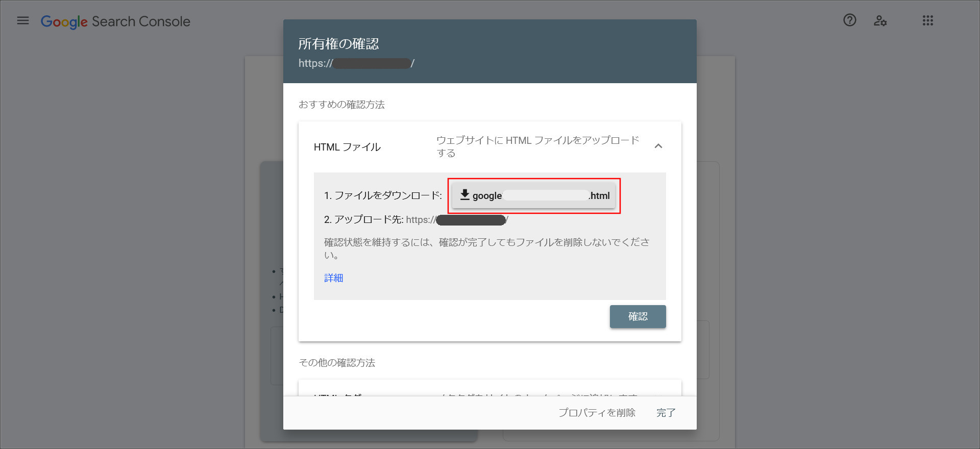Click the ウェブサイトに HTML ファイルをアップロード description

(x=538, y=146)
